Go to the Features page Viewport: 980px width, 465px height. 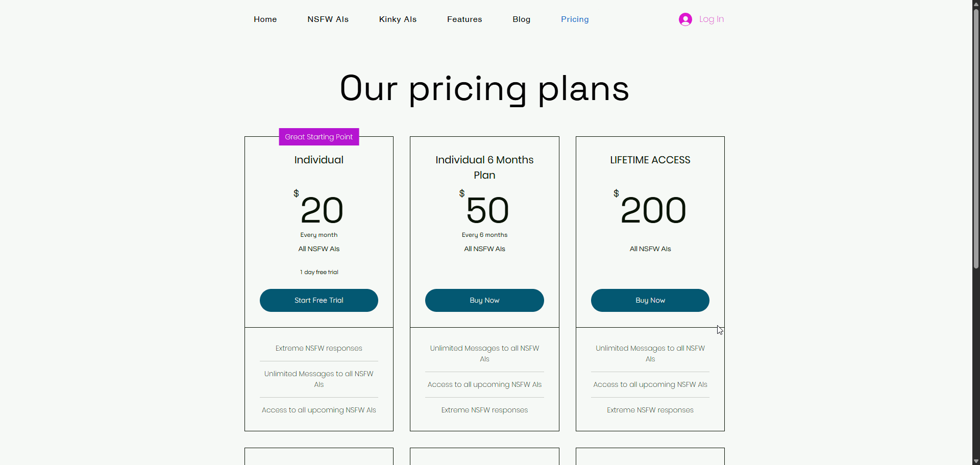tap(464, 19)
